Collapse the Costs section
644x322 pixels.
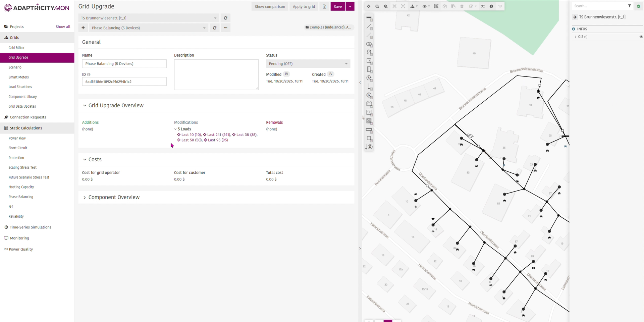click(85, 160)
